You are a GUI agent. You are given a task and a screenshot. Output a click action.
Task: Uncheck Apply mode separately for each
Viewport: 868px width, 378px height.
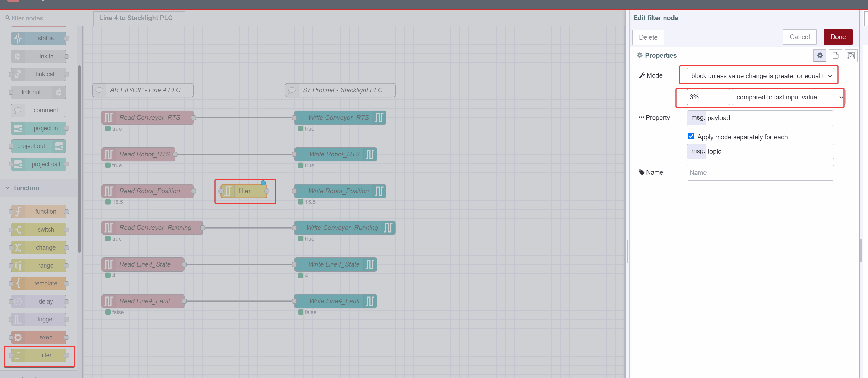(x=691, y=136)
